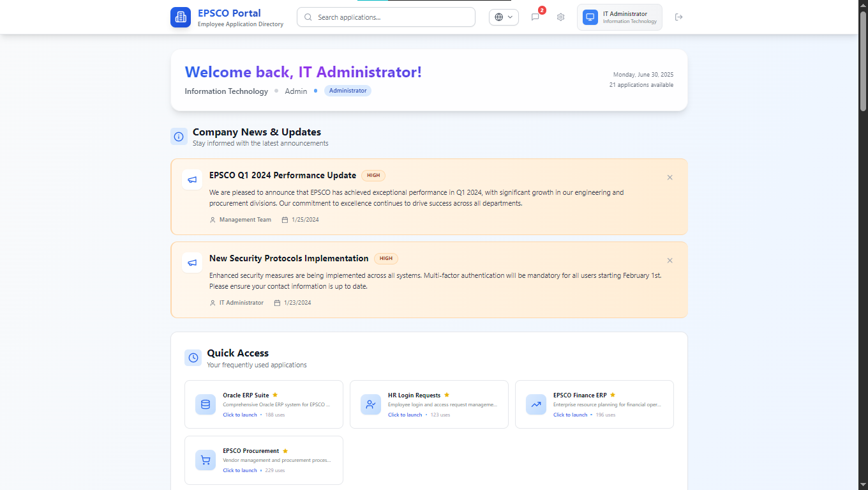Image resolution: width=868 pixels, height=490 pixels.
Task: Open the IT Administrator profile button
Action: tap(620, 17)
